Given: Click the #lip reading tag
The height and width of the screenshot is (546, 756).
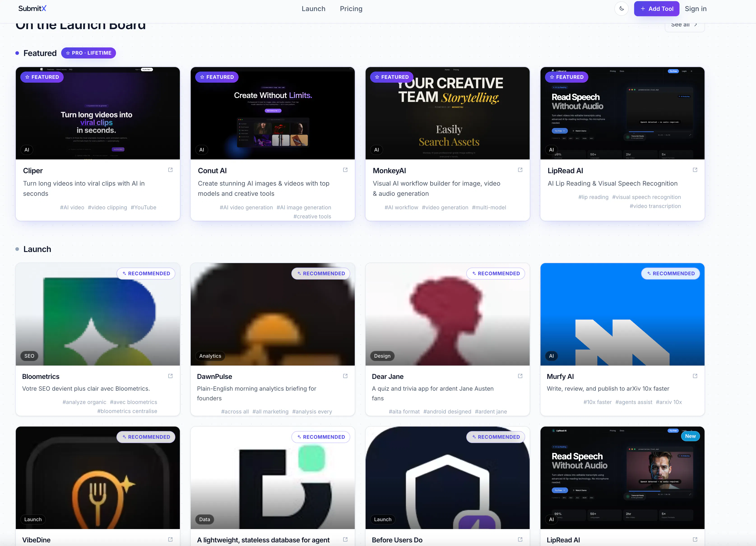Looking at the screenshot, I should [x=593, y=197].
